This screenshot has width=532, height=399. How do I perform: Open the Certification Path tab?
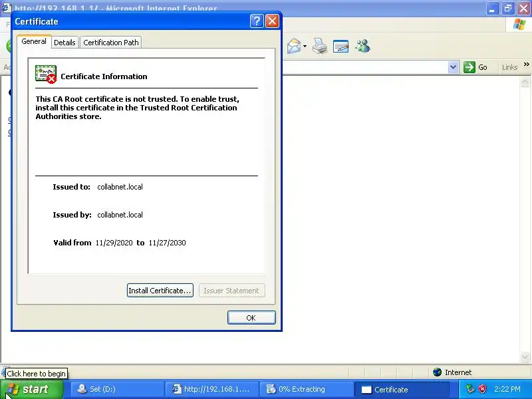[111, 43]
